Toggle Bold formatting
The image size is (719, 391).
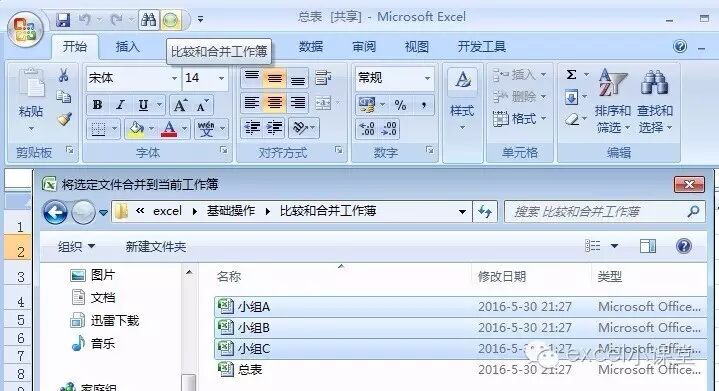click(97, 105)
